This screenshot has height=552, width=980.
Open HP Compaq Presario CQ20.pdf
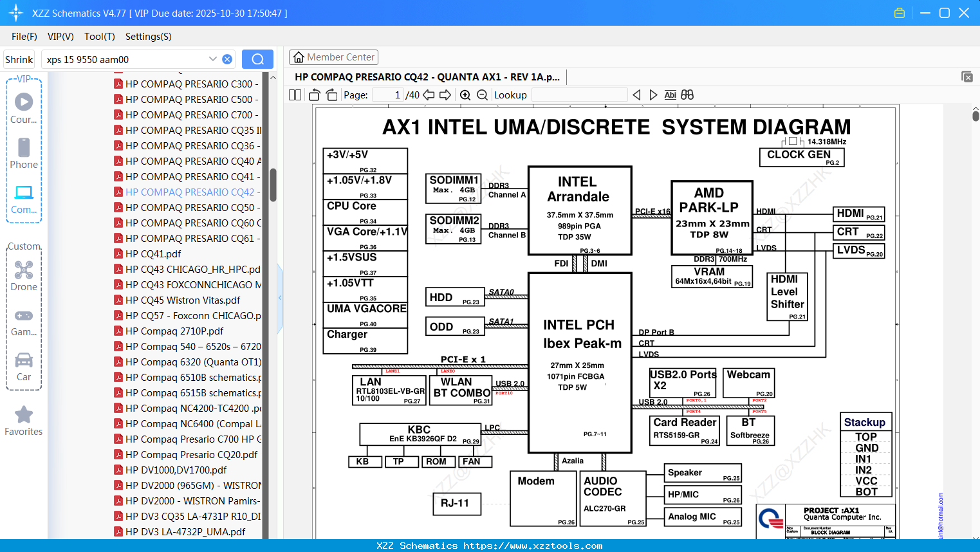186,454
